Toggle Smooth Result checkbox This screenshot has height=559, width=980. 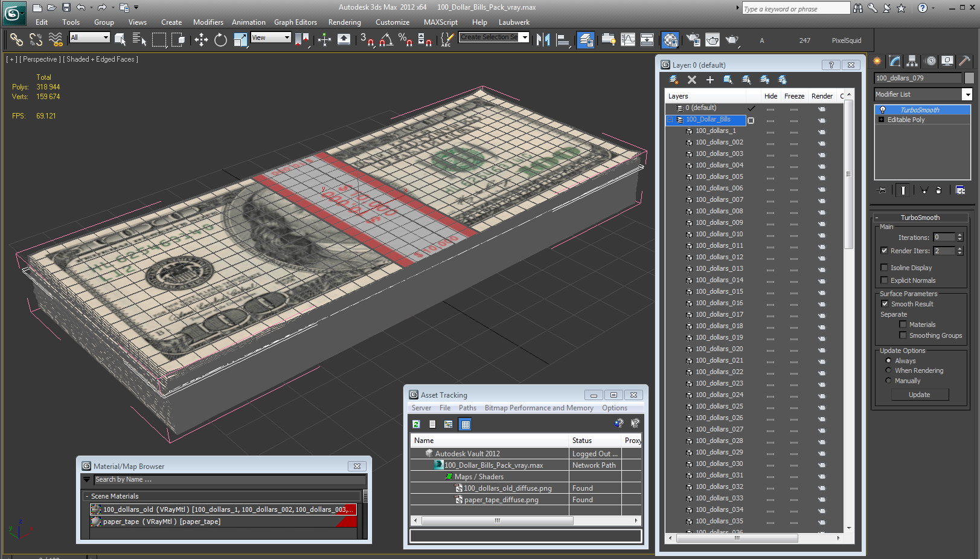885,304
